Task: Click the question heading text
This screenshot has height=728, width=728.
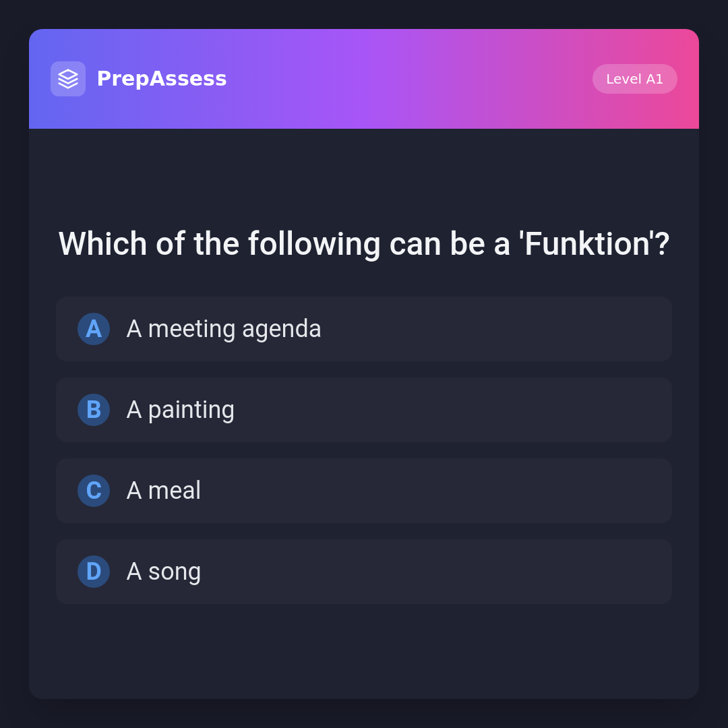Action: (x=364, y=244)
